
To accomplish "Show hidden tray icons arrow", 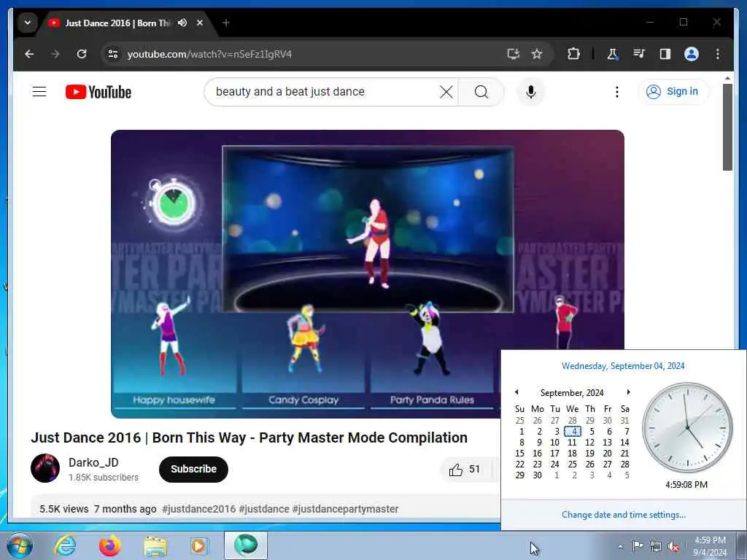I will coord(620,546).
